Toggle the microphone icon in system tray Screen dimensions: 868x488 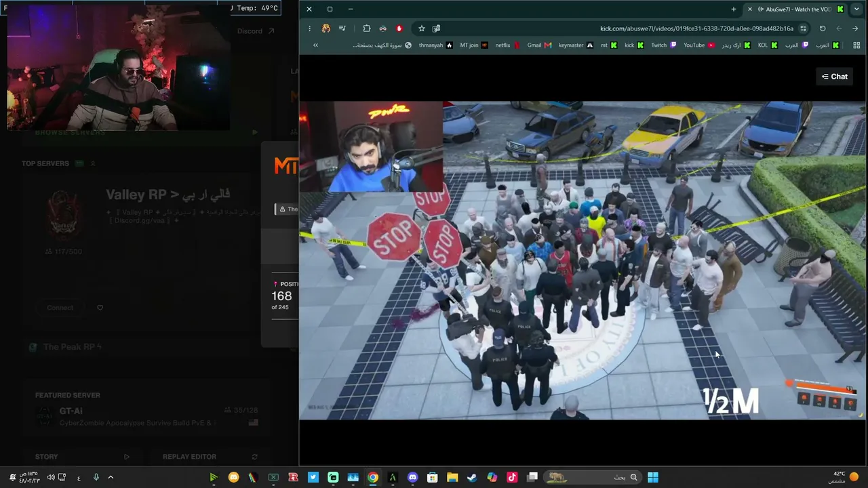[96, 477]
